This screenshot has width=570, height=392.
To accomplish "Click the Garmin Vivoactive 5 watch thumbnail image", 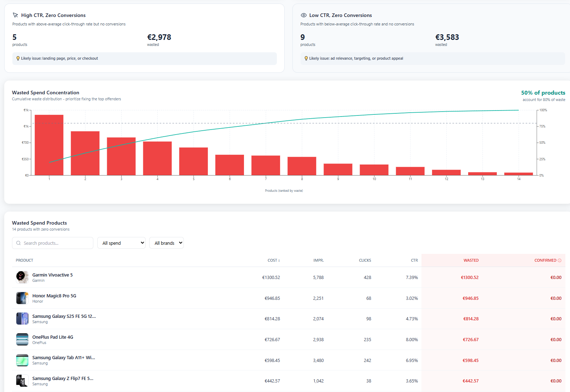I will click(x=22, y=277).
